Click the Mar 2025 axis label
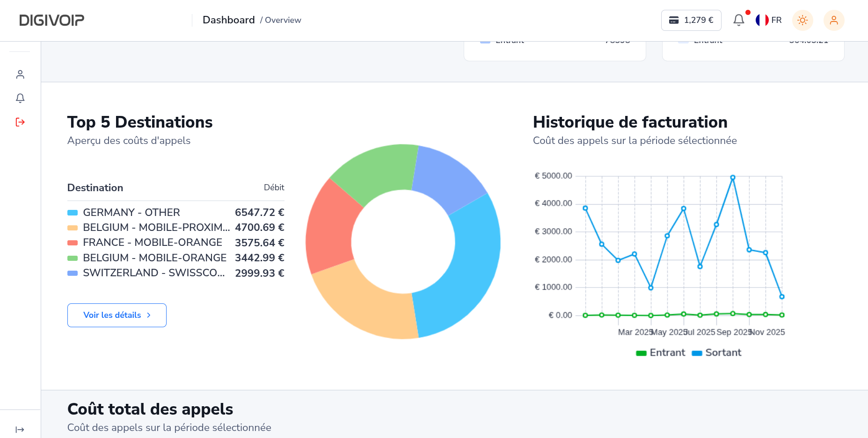 635,332
